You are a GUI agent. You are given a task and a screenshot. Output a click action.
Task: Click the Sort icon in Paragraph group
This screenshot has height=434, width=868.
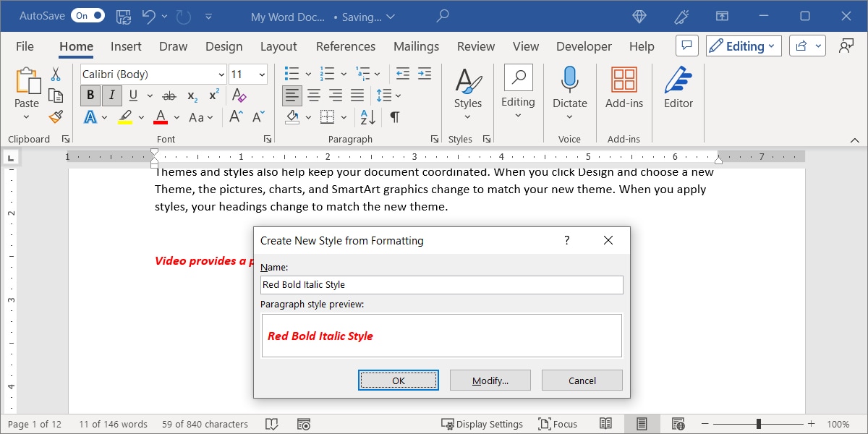pyautogui.click(x=367, y=116)
